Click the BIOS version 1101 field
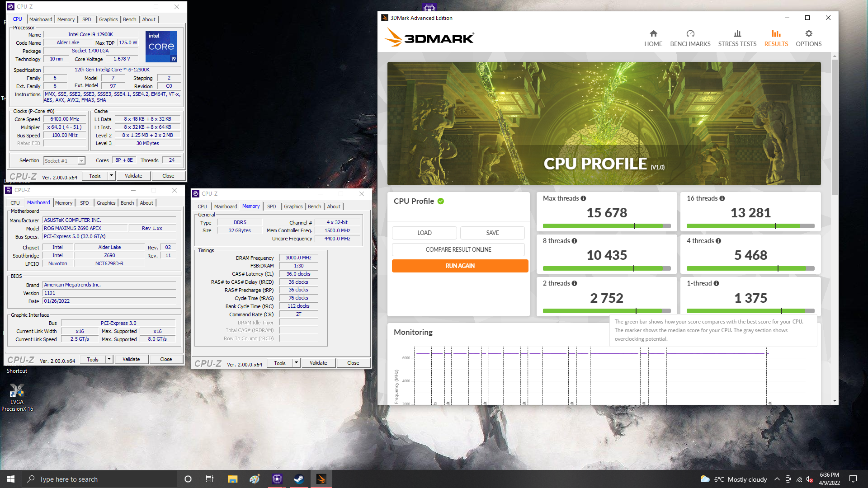The image size is (868, 488). 110,293
